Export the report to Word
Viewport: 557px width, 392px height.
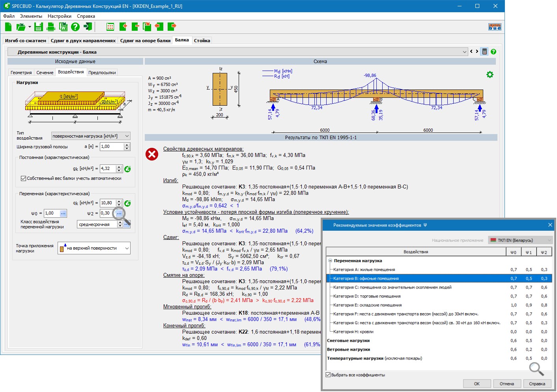63,27
